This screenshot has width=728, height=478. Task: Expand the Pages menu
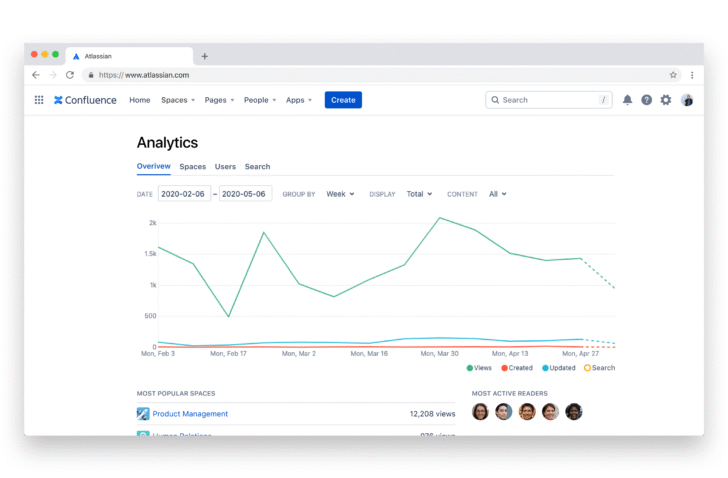click(219, 100)
